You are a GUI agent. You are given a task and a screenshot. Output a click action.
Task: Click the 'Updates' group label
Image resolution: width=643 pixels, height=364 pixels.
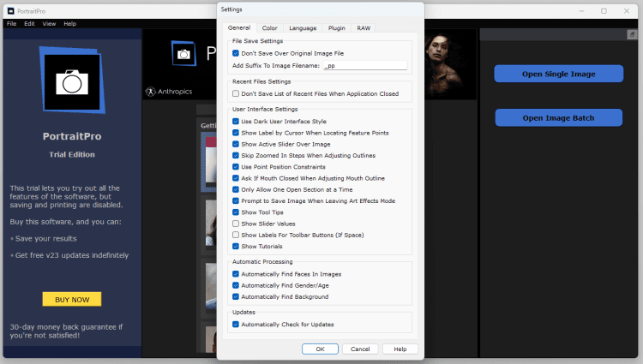pos(243,312)
